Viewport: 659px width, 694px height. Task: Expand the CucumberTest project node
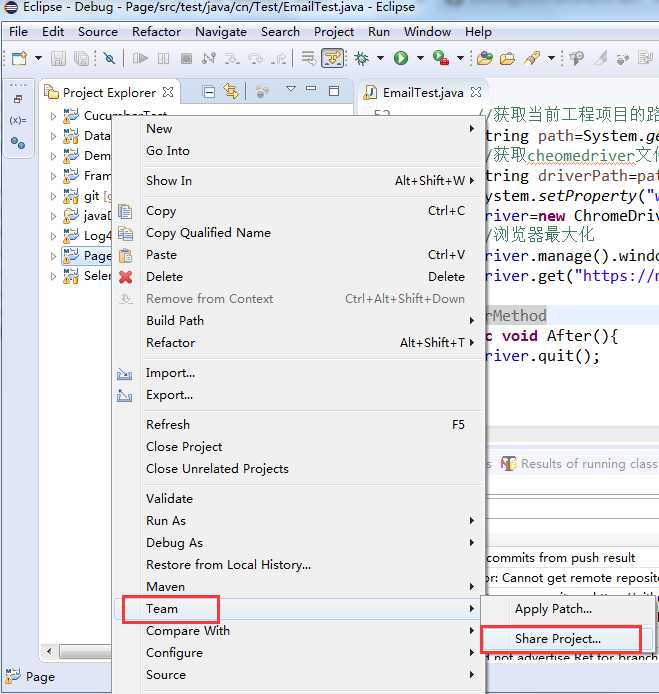(53, 116)
